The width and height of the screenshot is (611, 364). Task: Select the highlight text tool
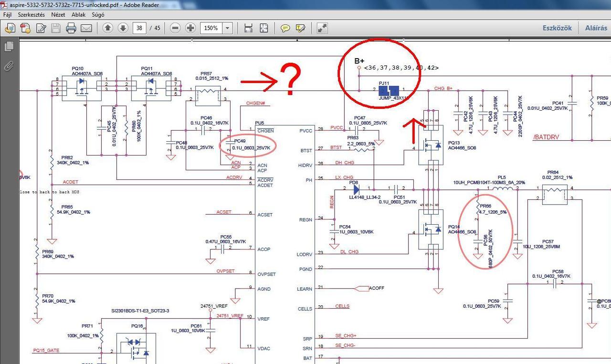(300, 28)
